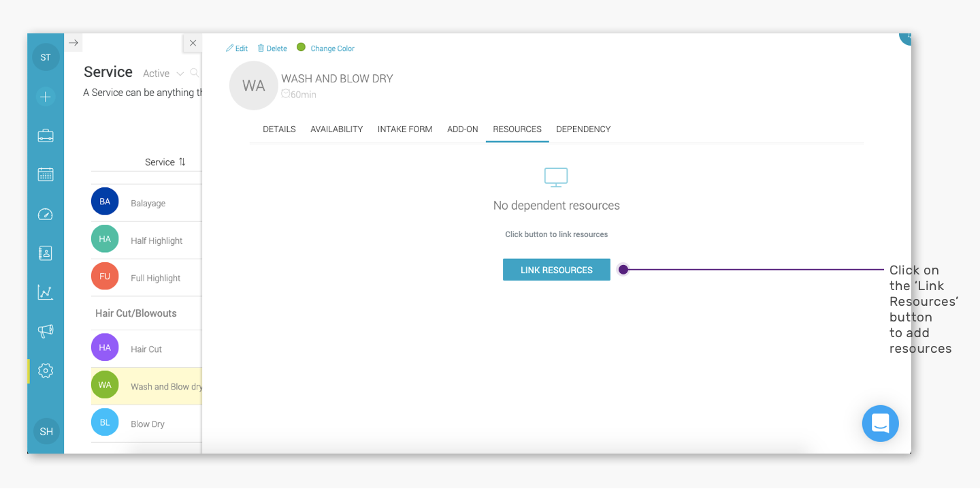Close the service detail panel
The image size is (980, 489).
(193, 43)
